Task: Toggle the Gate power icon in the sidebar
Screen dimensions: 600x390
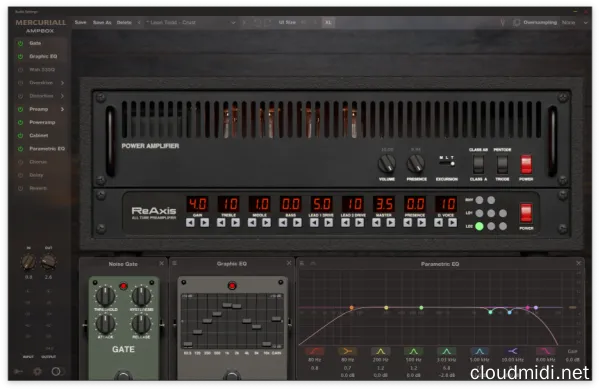Action: tap(21, 43)
